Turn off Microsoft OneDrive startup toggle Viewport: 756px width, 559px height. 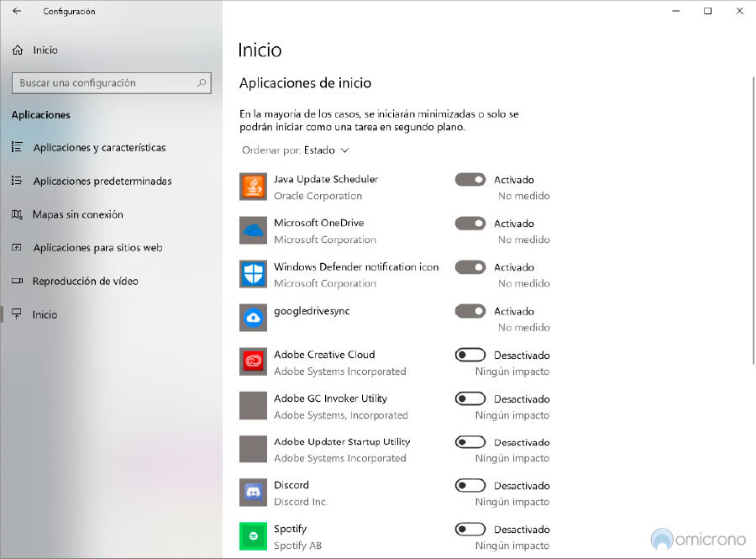coord(470,224)
